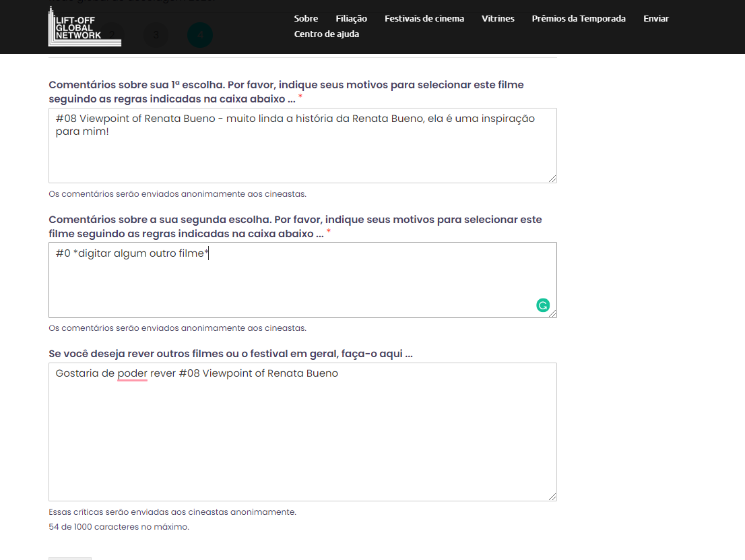Open the Sobre menu item

point(306,18)
